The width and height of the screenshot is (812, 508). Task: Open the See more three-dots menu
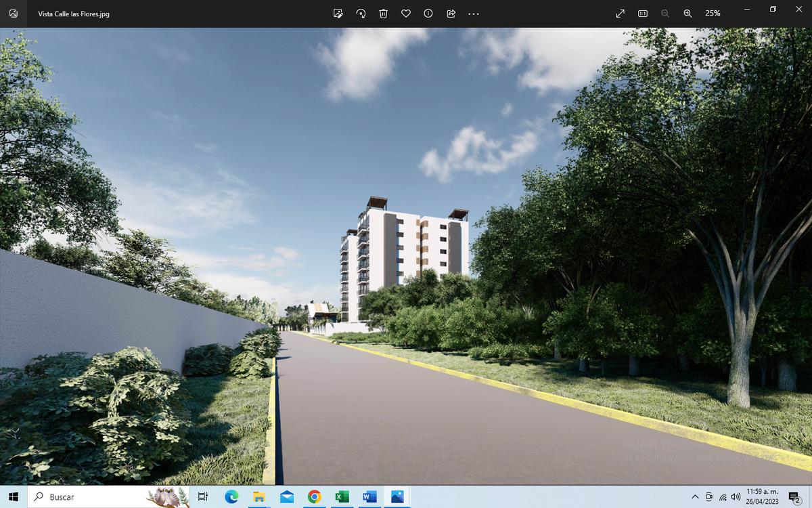pyautogui.click(x=473, y=14)
